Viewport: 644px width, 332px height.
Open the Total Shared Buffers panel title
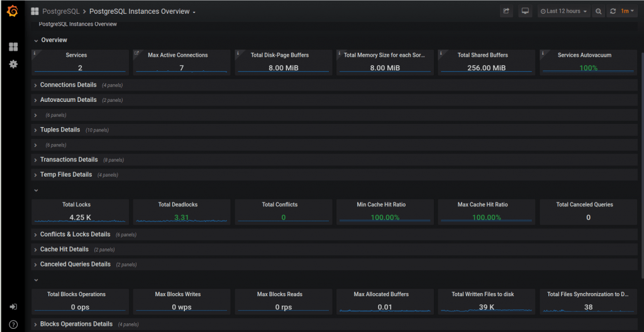pos(482,55)
